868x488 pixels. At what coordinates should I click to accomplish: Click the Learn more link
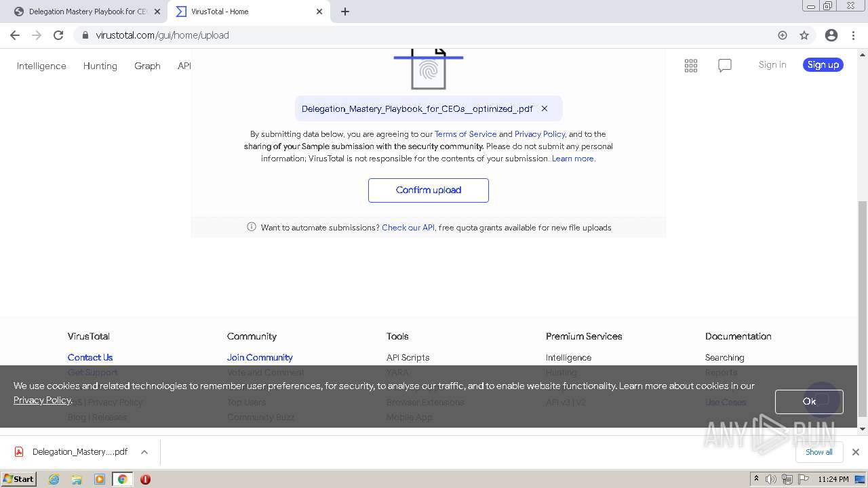[573, 159]
